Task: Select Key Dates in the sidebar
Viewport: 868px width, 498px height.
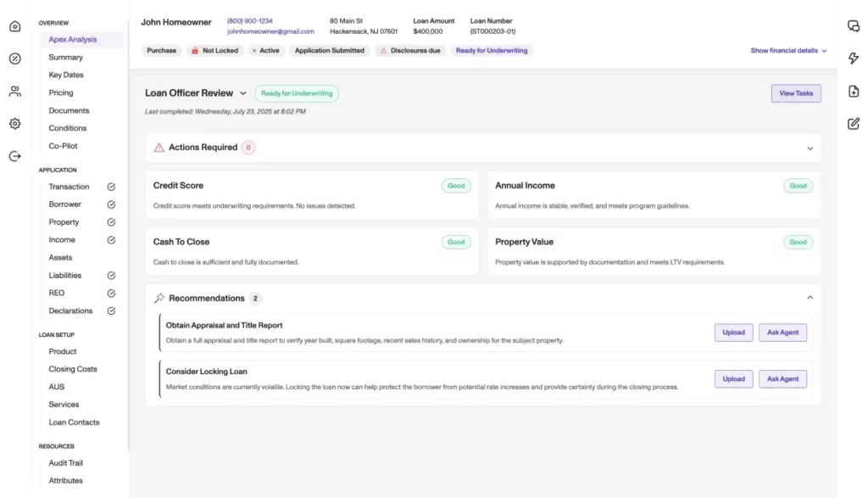Action: click(66, 75)
